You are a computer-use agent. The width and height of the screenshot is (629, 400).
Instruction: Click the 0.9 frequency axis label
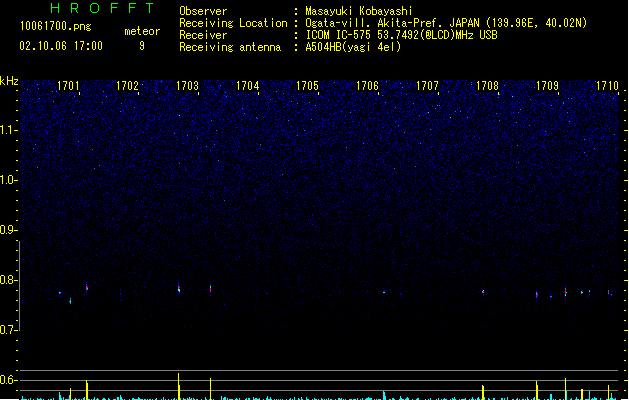(8, 230)
